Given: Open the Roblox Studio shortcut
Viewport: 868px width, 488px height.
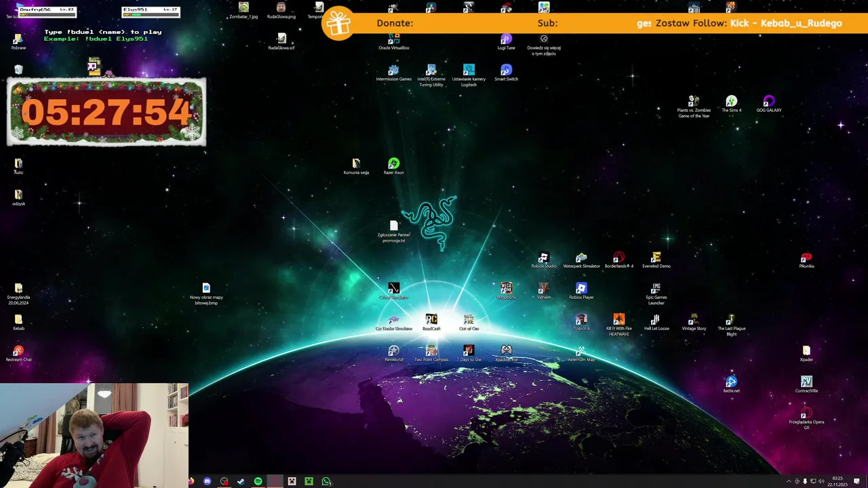Looking at the screenshot, I should (543, 260).
